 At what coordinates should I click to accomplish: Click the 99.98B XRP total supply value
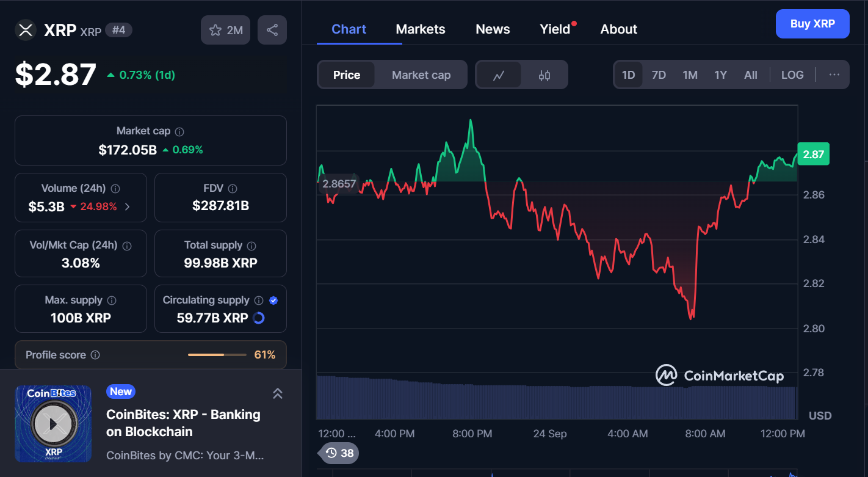[x=220, y=263]
